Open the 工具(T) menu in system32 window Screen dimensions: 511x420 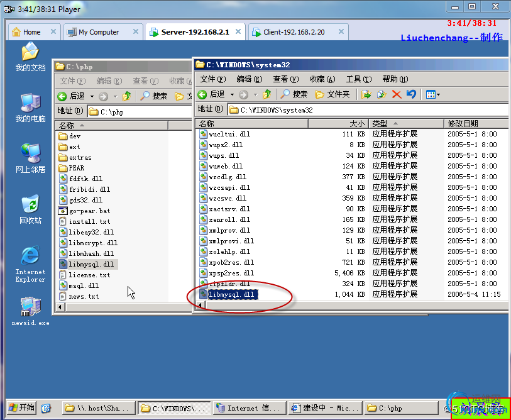click(x=358, y=79)
